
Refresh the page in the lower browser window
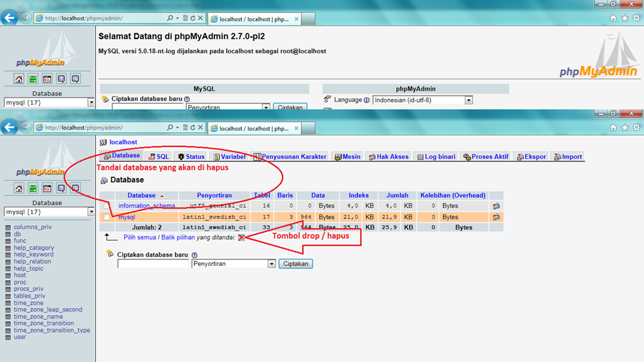tap(192, 127)
